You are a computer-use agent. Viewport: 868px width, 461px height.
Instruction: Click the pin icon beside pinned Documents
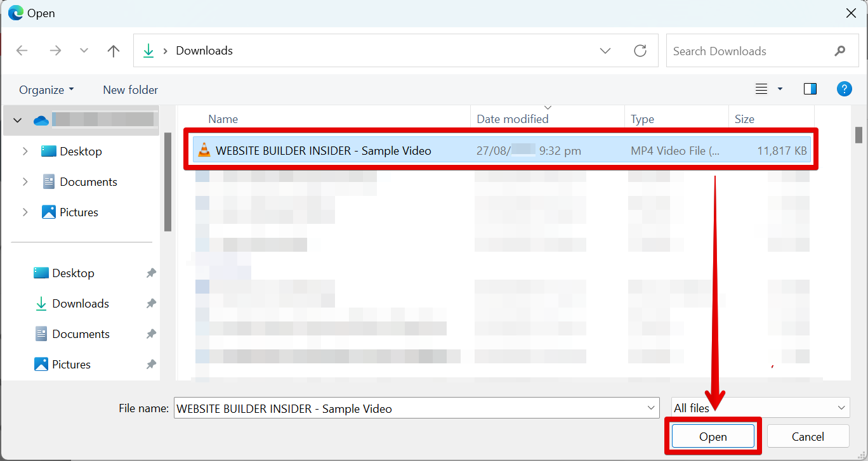pyautogui.click(x=151, y=334)
